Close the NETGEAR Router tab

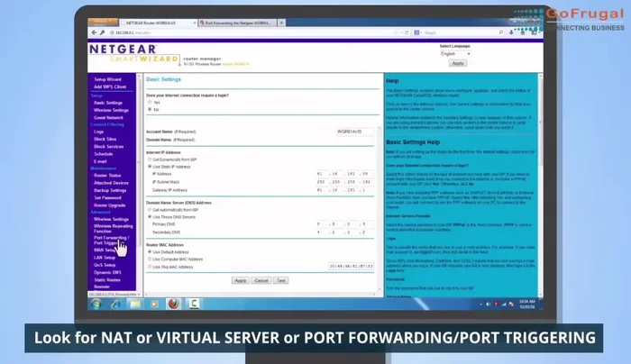point(195,23)
